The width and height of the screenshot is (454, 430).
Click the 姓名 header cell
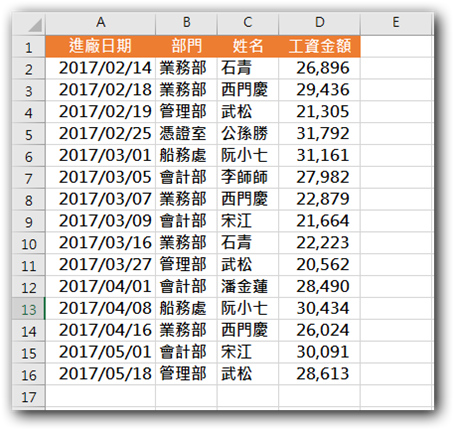pos(248,46)
